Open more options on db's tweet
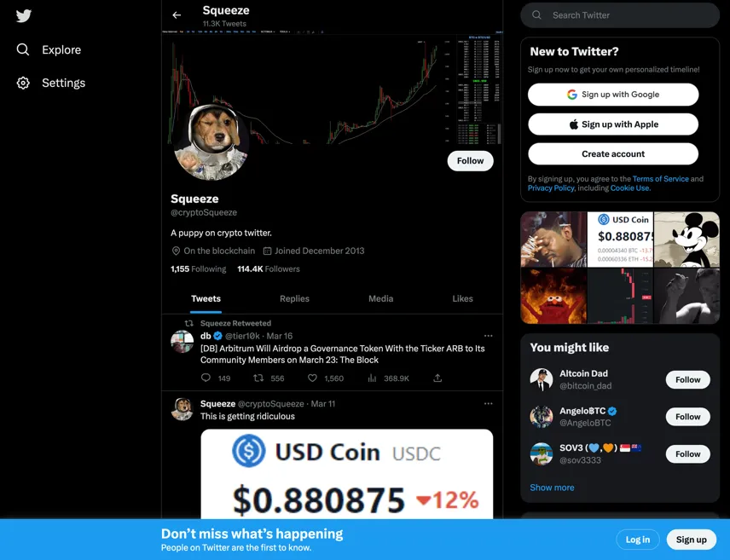 point(488,336)
